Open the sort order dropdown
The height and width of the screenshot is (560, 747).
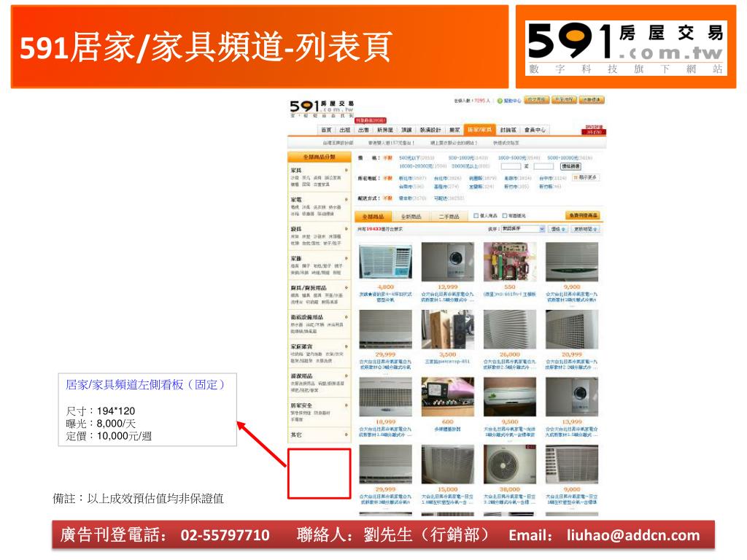point(522,229)
